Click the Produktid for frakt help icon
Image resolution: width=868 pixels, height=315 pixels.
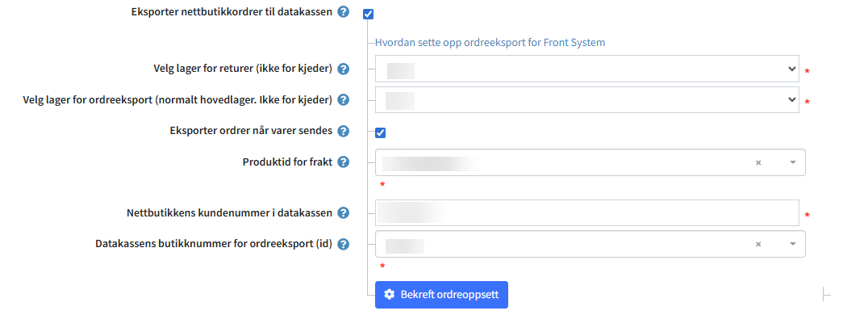point(343,162)
